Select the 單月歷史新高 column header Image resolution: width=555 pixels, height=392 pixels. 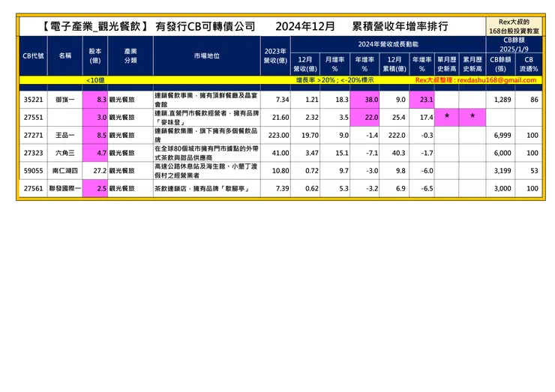pos(446,64)
